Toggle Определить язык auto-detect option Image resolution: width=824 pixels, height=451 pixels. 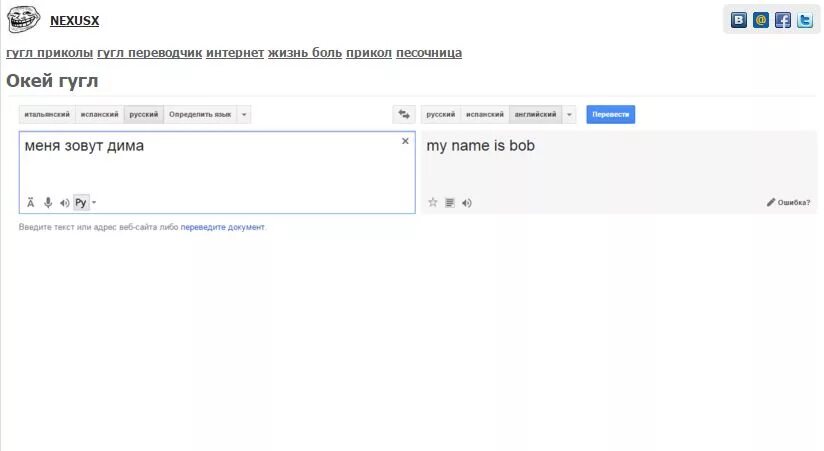[x=200, y=115]
